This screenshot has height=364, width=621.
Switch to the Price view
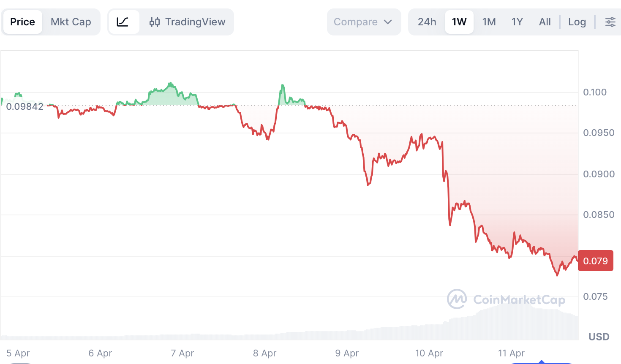point(23,22)
